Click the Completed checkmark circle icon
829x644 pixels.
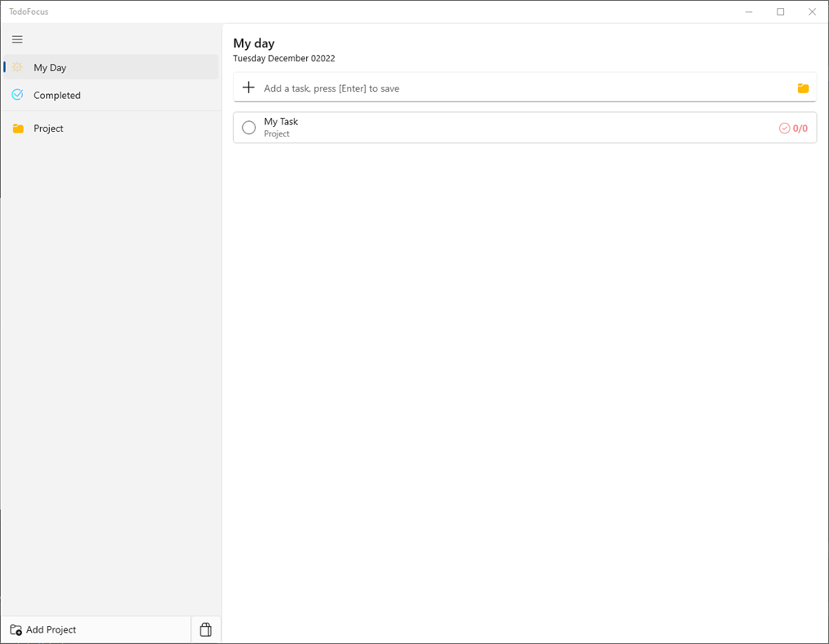tap(17, 95)
